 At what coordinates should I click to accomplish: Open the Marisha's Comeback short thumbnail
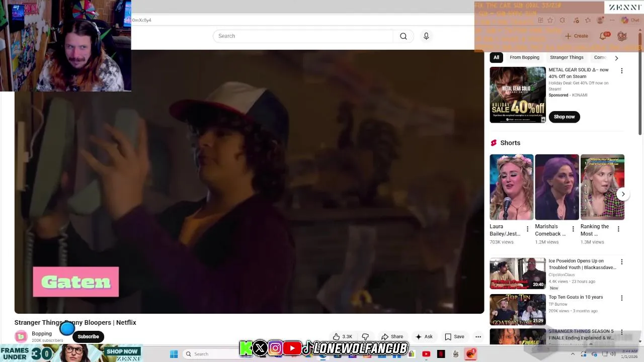point(557,187)
